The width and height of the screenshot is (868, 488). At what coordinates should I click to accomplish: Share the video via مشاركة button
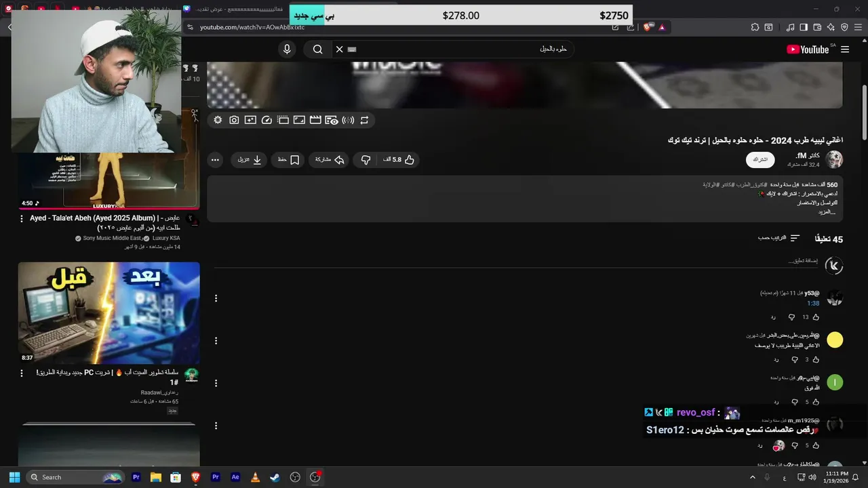point(330,160)
